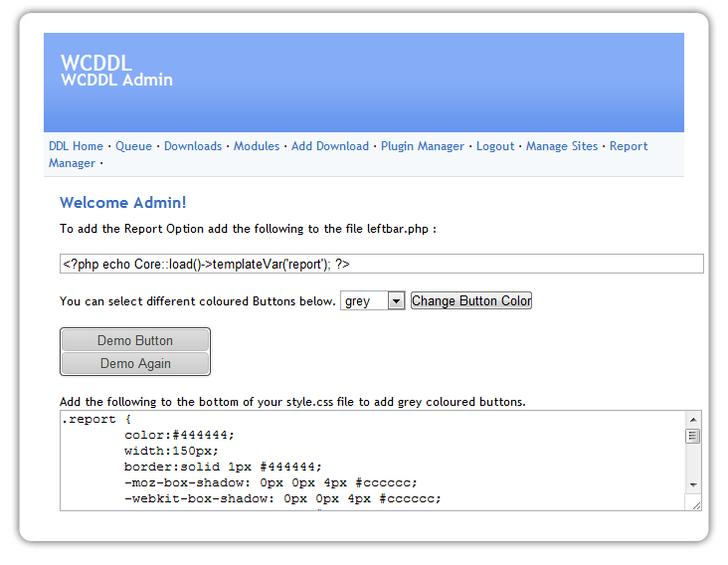Go to the Queue page
Viewport: 728px width, 565px height.
133,146
